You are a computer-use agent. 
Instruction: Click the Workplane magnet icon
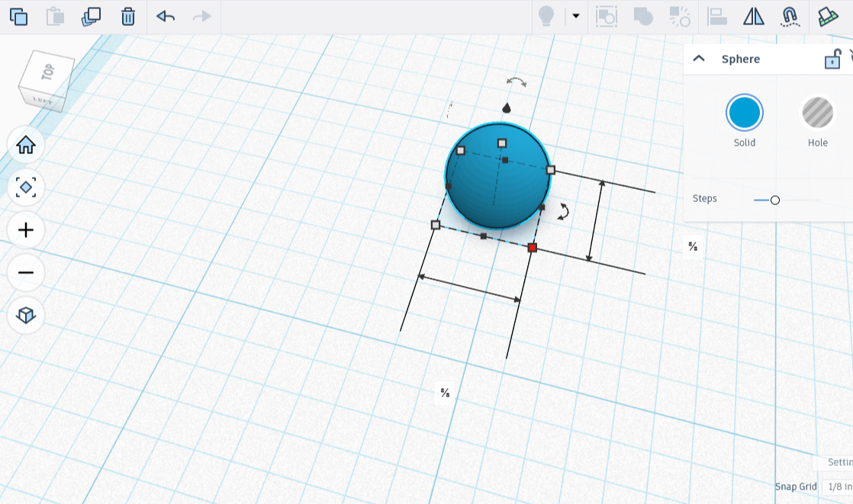click(x=790, y=16)
